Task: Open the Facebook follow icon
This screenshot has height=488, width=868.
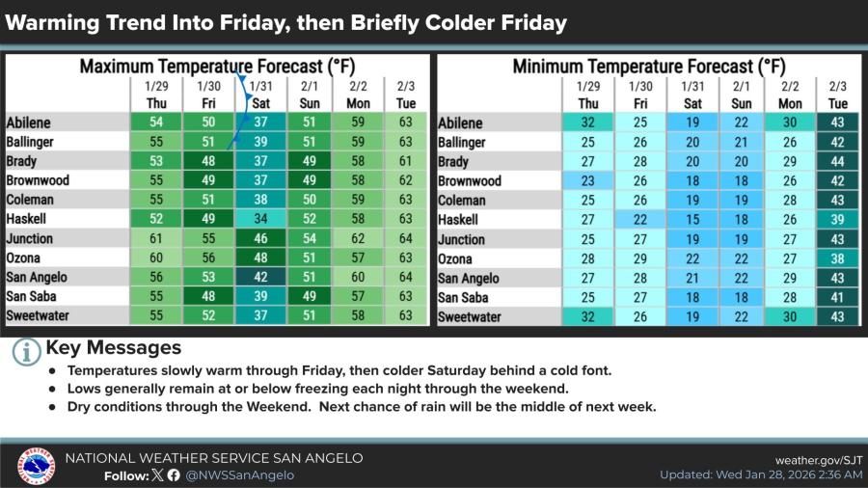Action: [174, 474]
